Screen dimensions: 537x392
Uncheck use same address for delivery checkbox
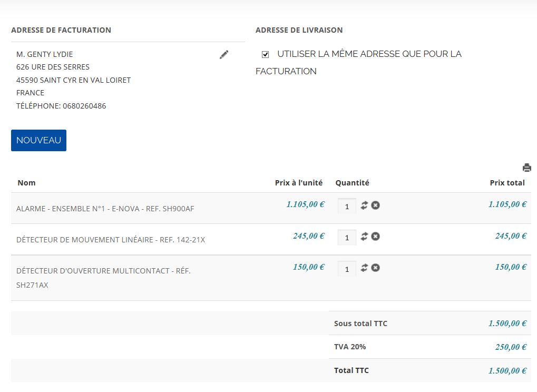(266, 54)
